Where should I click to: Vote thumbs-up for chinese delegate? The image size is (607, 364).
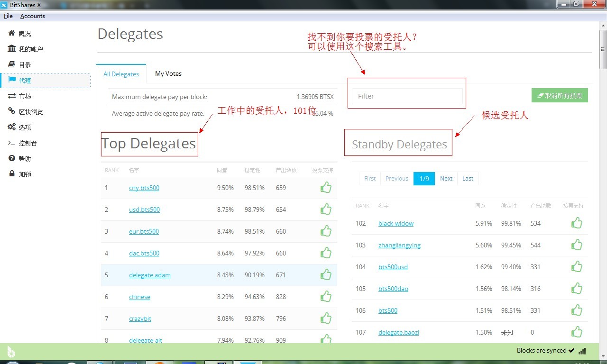326,296
